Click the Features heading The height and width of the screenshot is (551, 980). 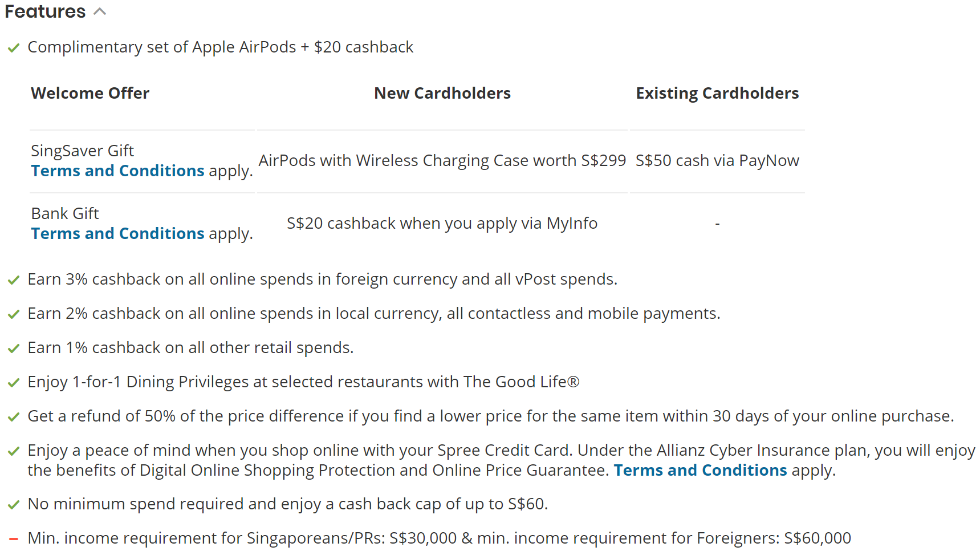pyautogui.click(x=45, y=11)
